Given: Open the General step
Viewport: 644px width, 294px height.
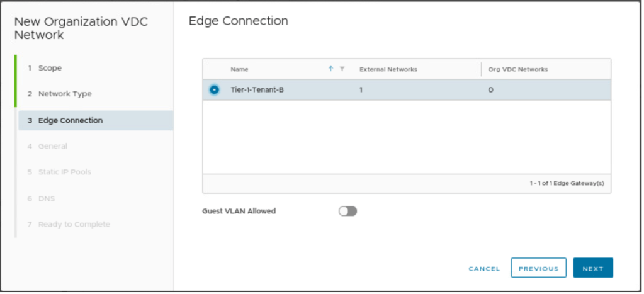Looking at the screenshot, I should (x=52, y=146).
